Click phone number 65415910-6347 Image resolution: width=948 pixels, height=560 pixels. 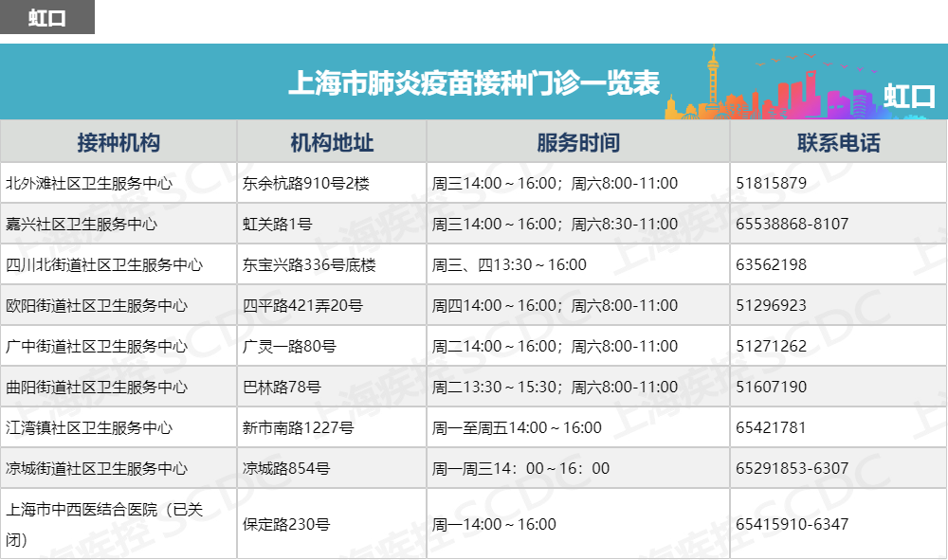(x=792, y=524)
